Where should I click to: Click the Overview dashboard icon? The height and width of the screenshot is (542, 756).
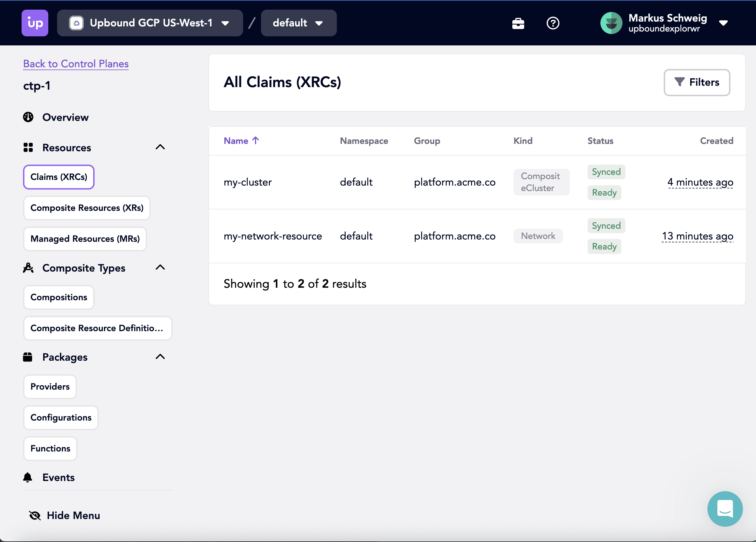pos(28,117)
